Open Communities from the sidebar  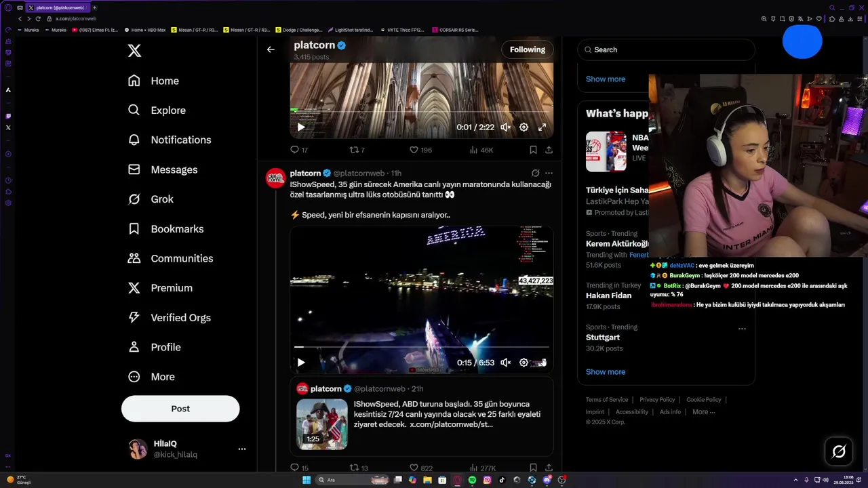[x=170, y=258]
